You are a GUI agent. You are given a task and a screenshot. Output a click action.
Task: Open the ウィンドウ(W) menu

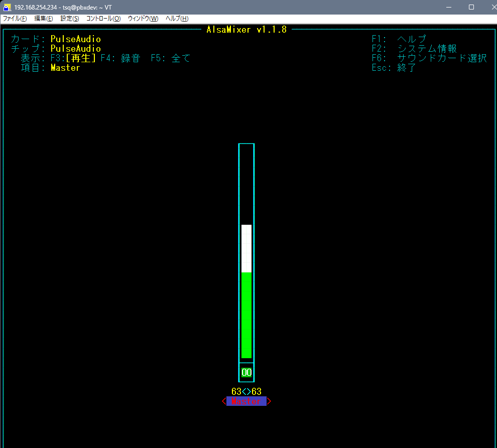pyautogui.click(x=143, y=19)
